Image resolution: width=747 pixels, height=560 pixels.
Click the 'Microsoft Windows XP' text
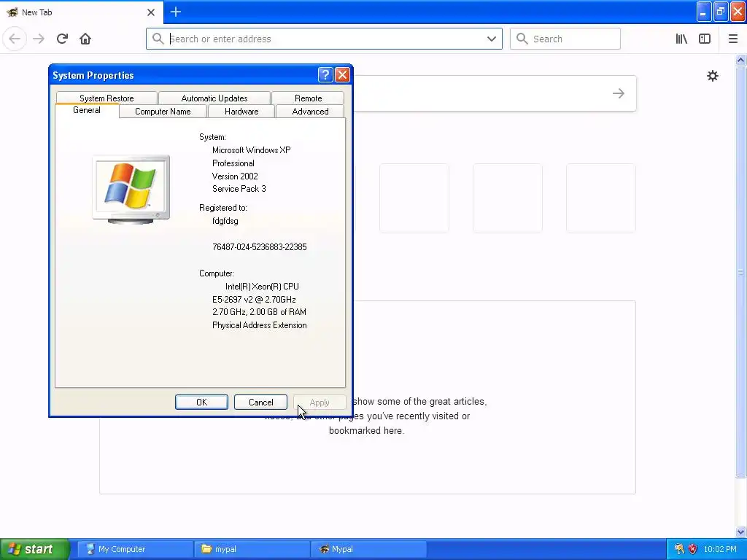point(252,150)
